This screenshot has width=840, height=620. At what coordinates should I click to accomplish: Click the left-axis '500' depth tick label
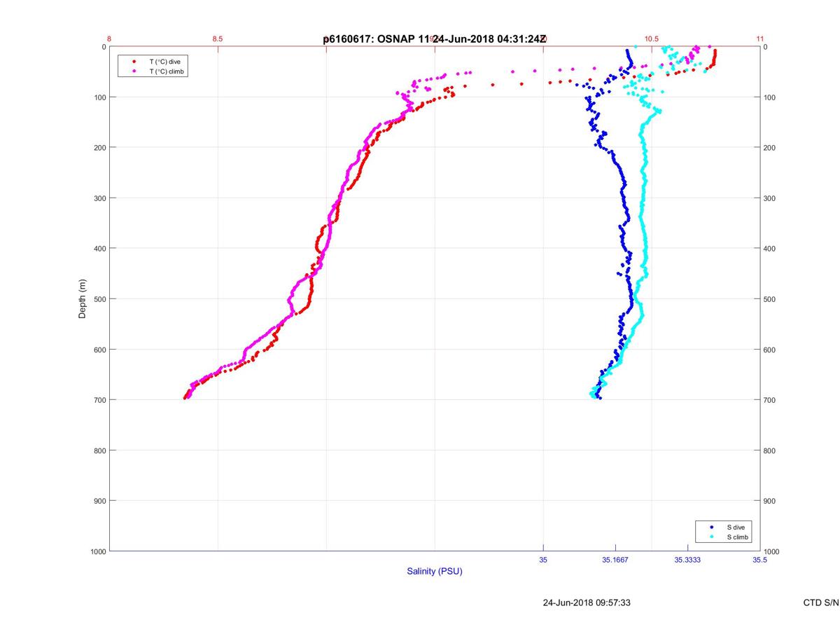pyautogui.click(x=99, y=299)
